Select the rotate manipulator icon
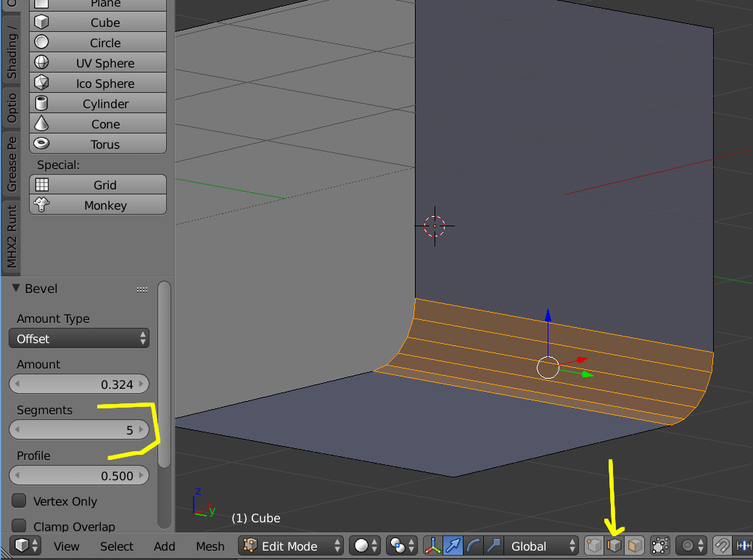The width and height of the screenshot is (753, 560). point(473,545)
